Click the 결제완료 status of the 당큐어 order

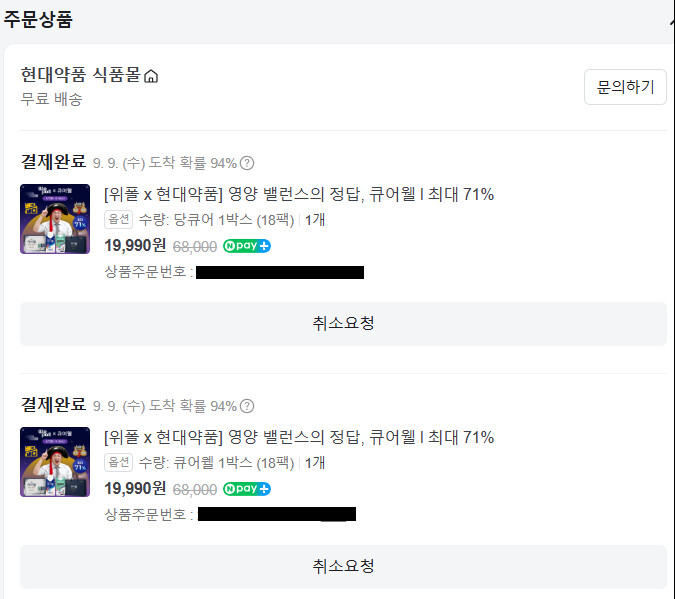coord(53,162)
